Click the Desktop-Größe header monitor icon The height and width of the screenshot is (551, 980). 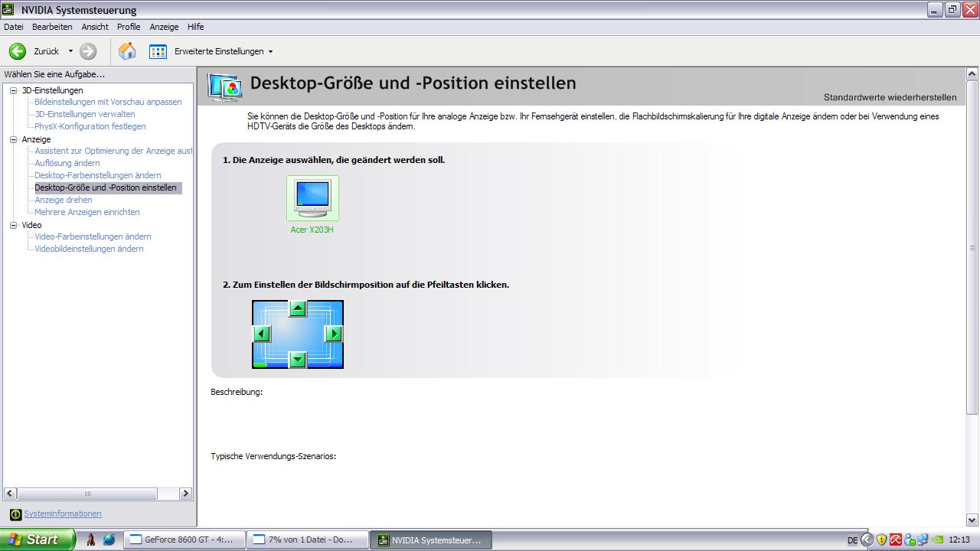pyautogui.click(x=225, y=87)
